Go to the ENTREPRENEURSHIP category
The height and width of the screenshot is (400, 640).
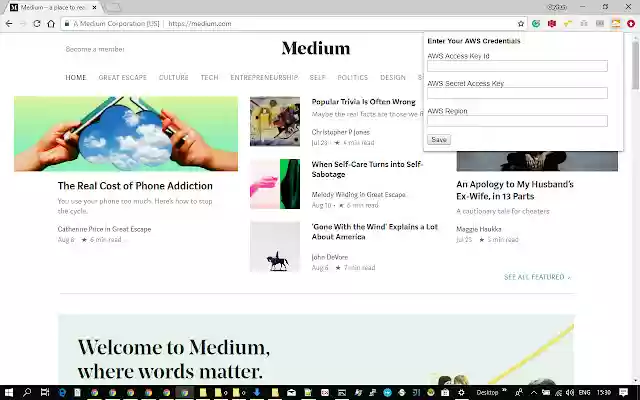(x=264, y=77)
